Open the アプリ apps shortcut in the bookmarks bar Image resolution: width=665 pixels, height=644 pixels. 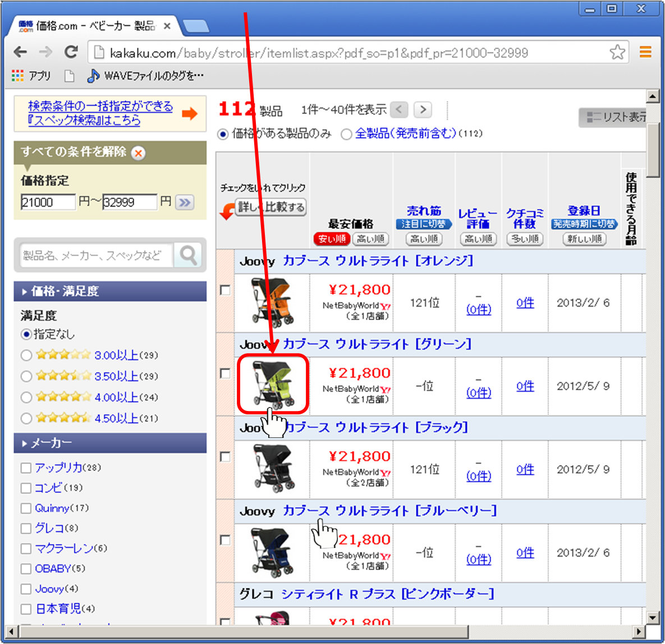pos(31,76)
